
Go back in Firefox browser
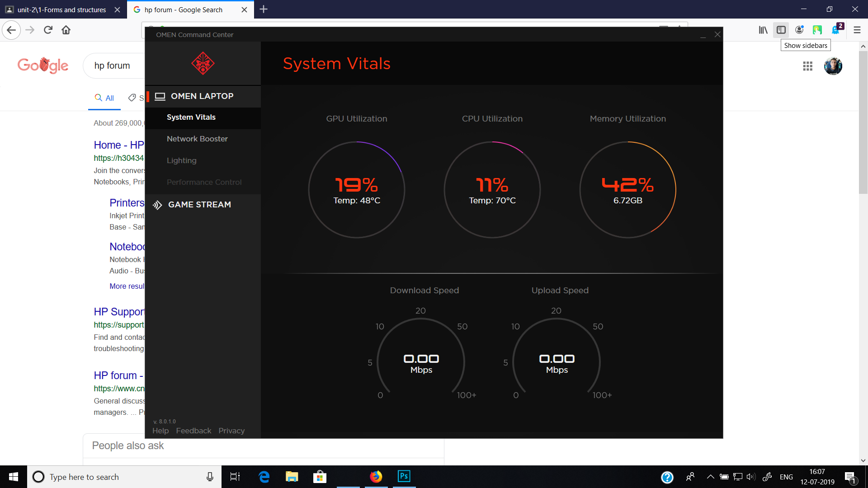(11, 30)
